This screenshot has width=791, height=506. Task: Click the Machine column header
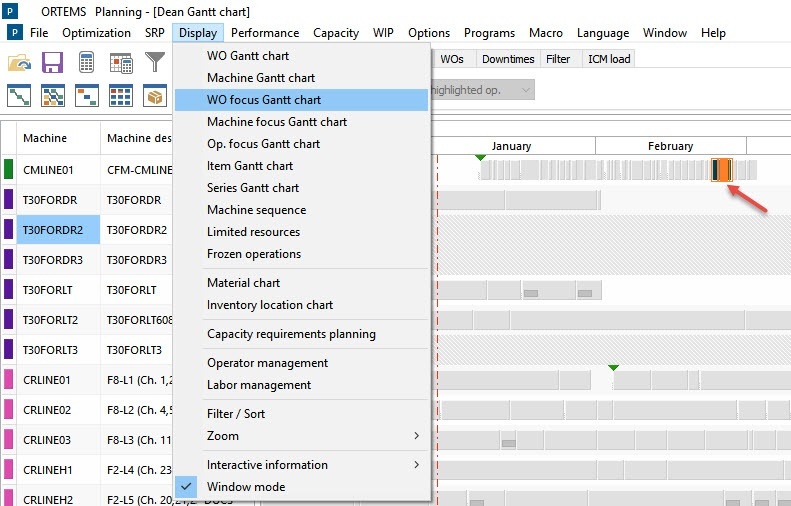pyautogui.click(x=58, y=138)
